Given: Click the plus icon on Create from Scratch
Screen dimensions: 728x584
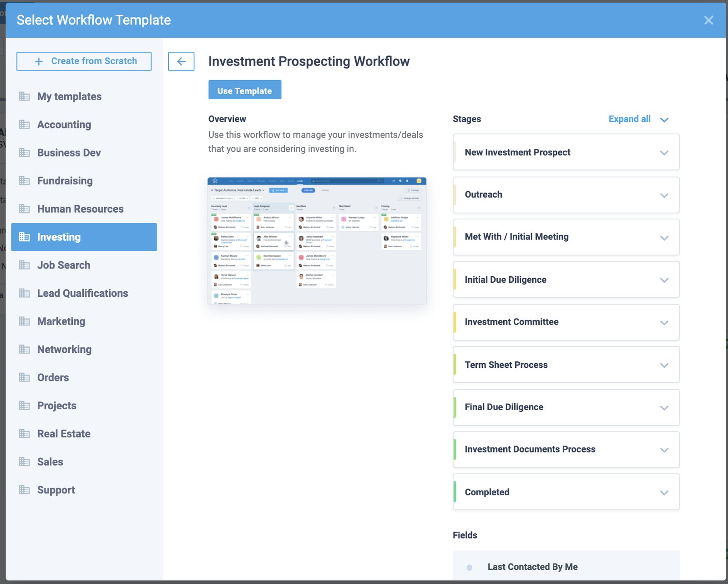Looking at the screenshot, I should (x=38, y=61).
